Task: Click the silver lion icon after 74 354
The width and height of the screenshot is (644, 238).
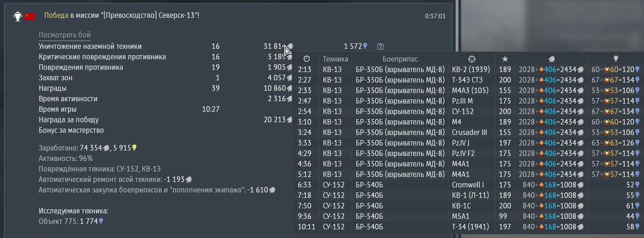Action: click(106, 148)
